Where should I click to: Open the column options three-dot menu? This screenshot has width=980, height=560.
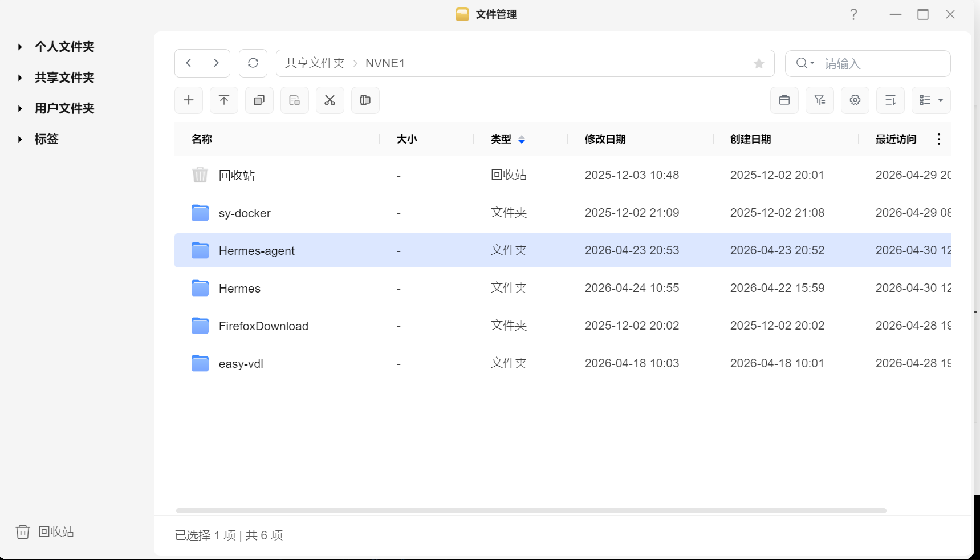click(x=939, y=139)
